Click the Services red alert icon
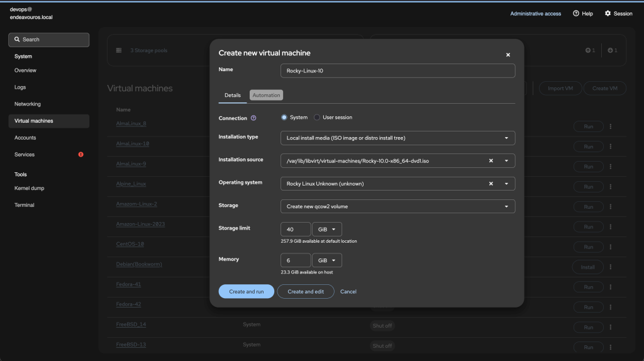This screenshot has height=361, width=644. point(81,155)
